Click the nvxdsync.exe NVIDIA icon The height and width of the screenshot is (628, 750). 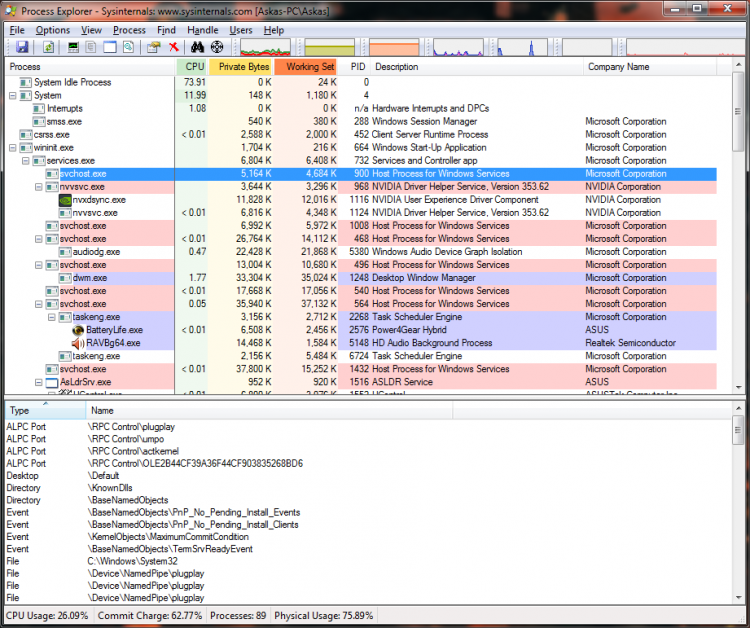65,200
